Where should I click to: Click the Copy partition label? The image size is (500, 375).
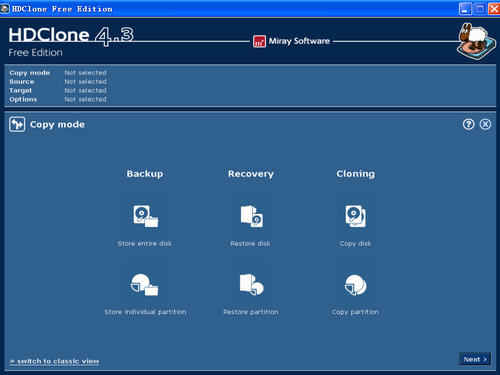[355, 312]
